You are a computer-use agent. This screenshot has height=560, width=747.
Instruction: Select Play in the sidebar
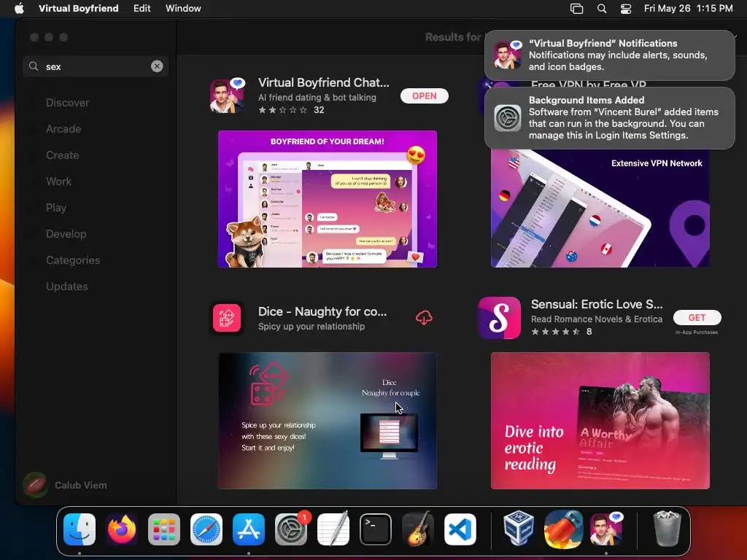tap(56, 208)
